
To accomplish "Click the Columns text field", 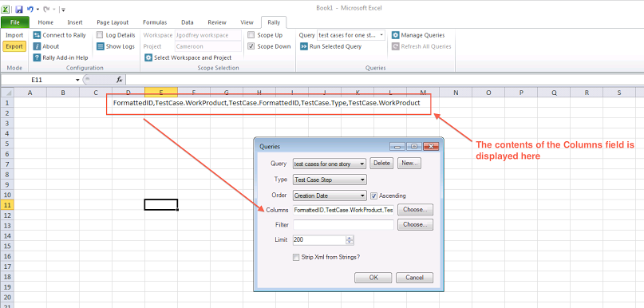I will coord(343,211).
